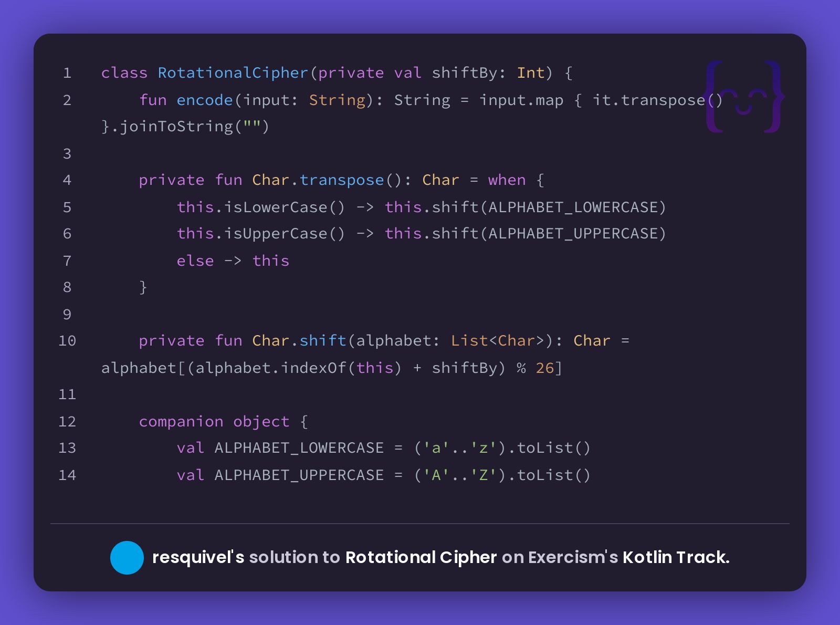
Task: Click the ('A'..'Z') range on line 14
Action: (460, 475)
